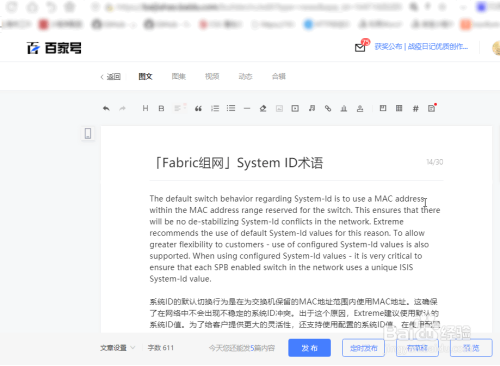500x366 pixels.
Task: Insert a video into the article
Action: [x=295, y=108]
